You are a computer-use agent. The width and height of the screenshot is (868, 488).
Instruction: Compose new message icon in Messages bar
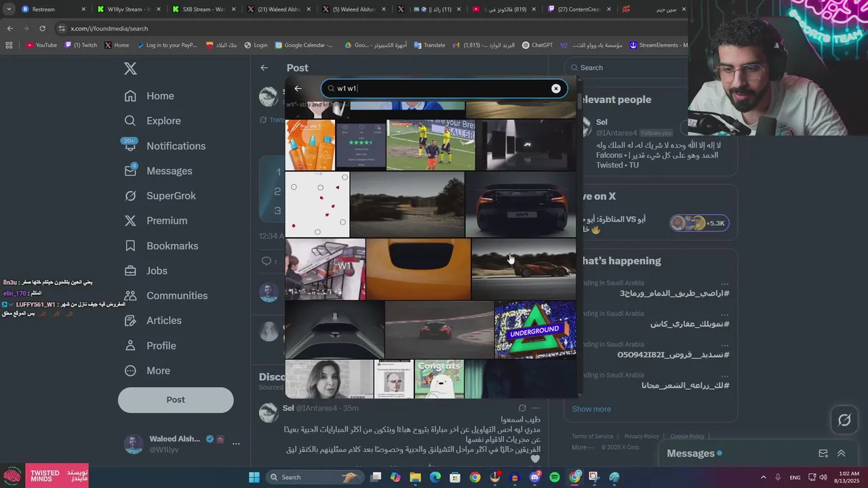click(823, 453)
